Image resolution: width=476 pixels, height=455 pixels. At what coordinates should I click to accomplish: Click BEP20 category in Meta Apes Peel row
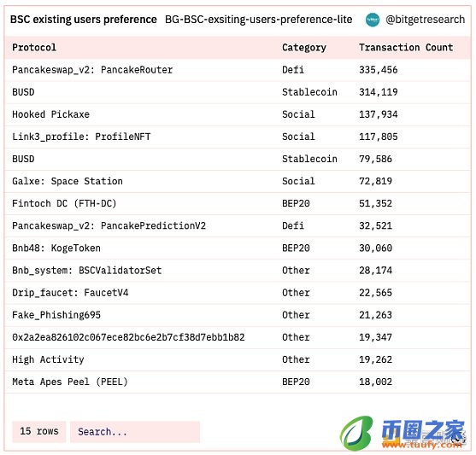click(x=296, y=382)
